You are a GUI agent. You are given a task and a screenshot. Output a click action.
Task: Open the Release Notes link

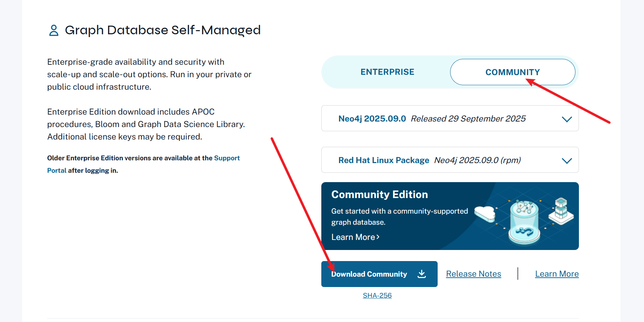point(473,274)
